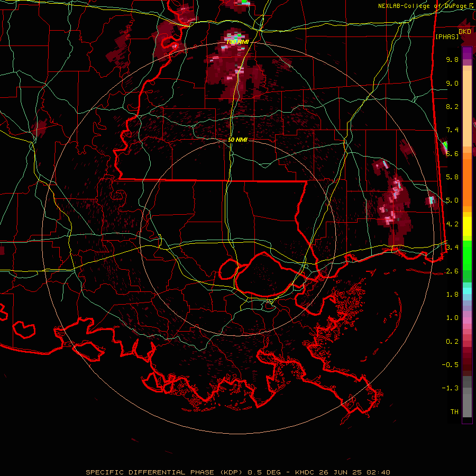The height and width of the screenshot is (476, 476).
Task: Select the 9.8 value on the scale
Action: [452, 59]
